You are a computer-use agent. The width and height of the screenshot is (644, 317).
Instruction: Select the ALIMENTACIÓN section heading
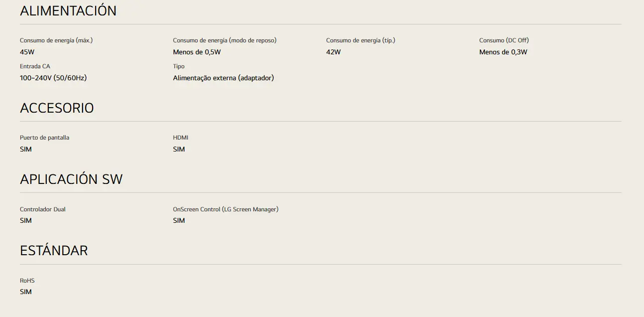click(x=68, y=10)
